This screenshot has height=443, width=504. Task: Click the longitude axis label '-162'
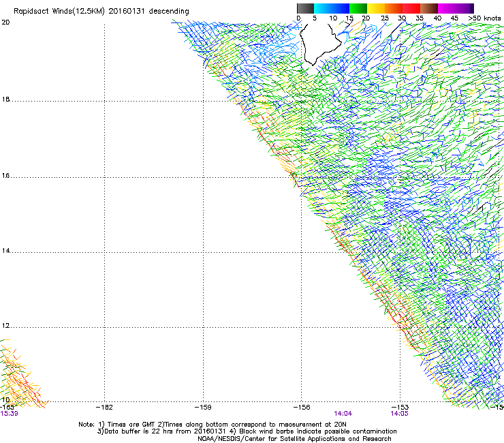click(x=104, y=408)
